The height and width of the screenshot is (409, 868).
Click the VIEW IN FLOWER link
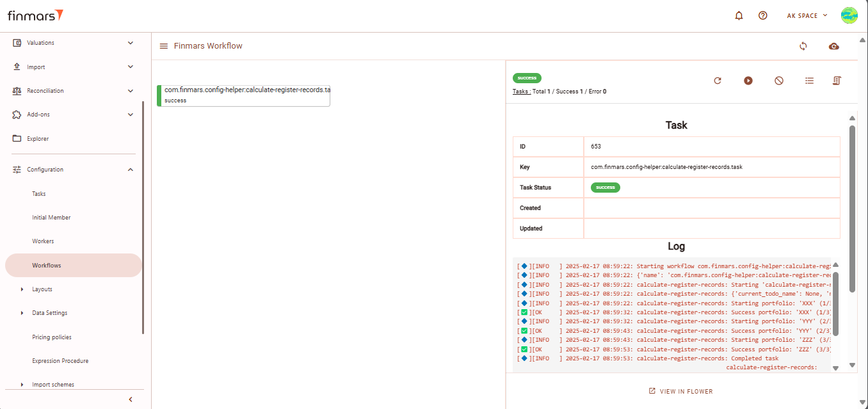click(x=680, y=391)
